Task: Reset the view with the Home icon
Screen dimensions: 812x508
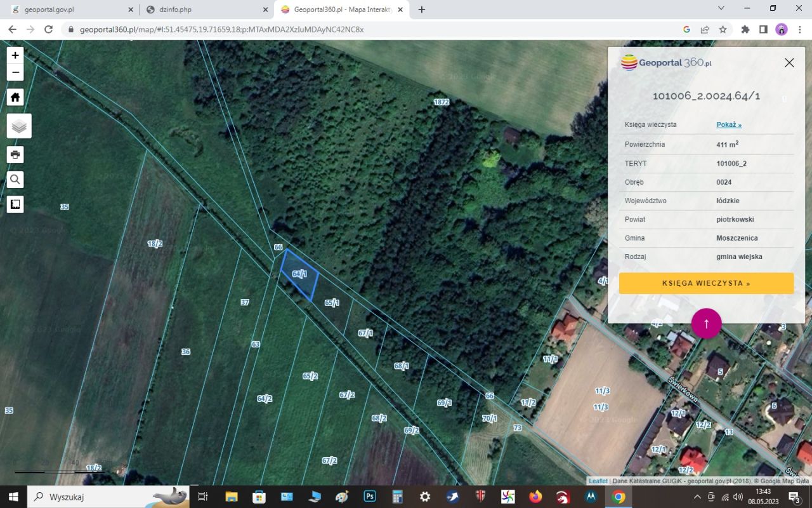Action: (15, 97)
